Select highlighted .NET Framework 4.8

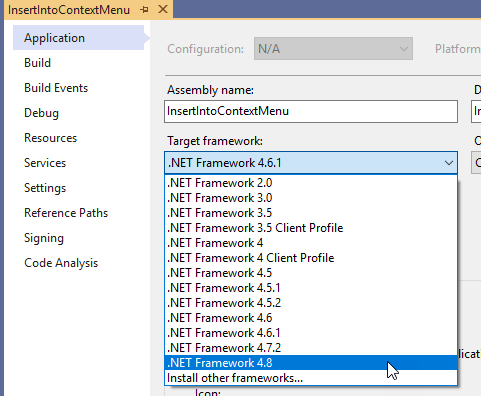[311, 363]
